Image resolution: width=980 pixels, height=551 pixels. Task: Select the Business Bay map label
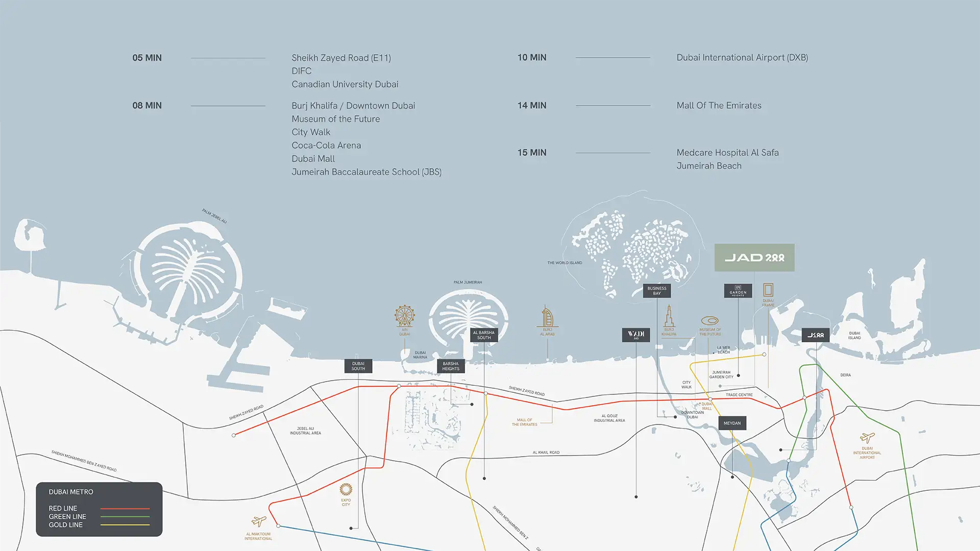click(x=656, y=291)
